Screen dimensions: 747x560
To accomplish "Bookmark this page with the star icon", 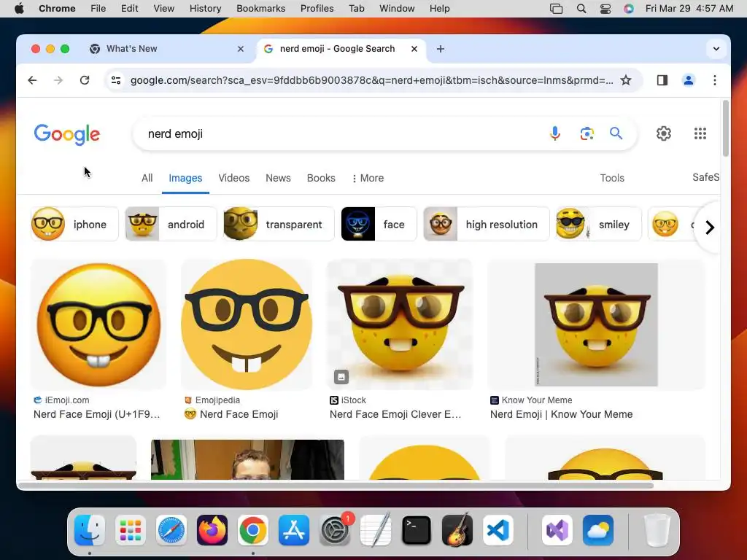I will [x=626, y=80].
